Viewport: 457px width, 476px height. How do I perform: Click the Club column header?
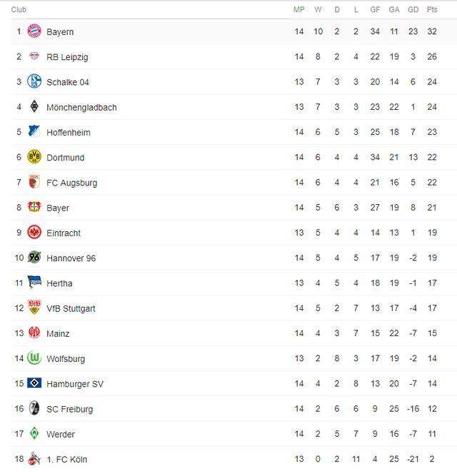pos(19,10)
